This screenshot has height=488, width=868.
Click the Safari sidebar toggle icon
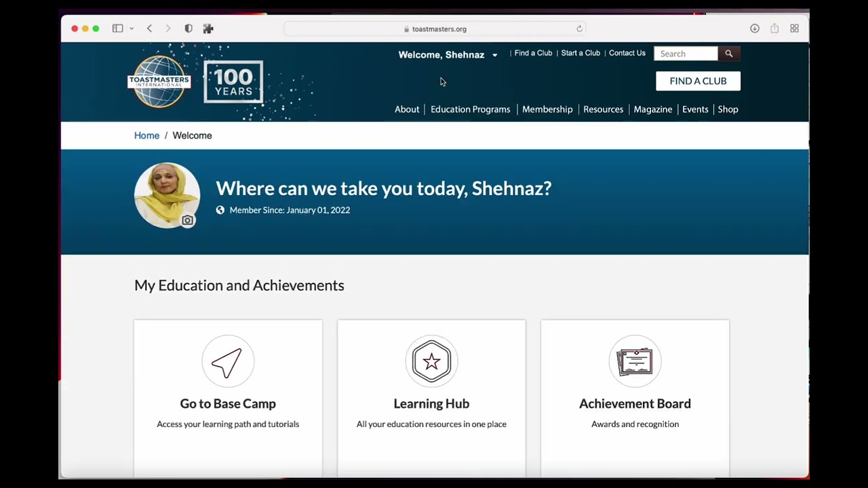pos(117,28)
